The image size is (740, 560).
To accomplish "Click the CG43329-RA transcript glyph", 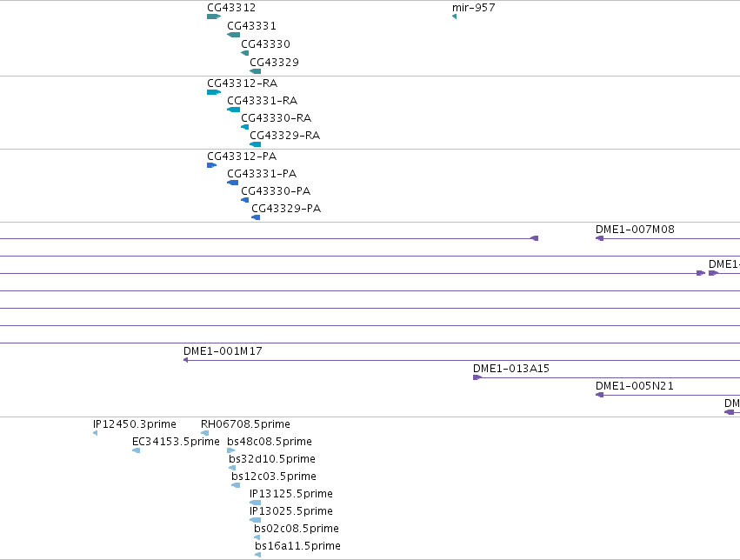I will (256, 144).
